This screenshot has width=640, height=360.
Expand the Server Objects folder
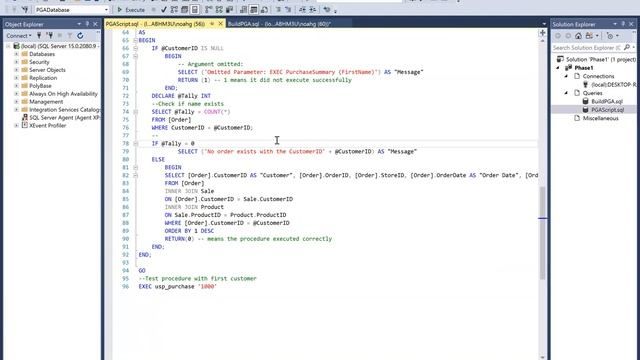[16, 70]
